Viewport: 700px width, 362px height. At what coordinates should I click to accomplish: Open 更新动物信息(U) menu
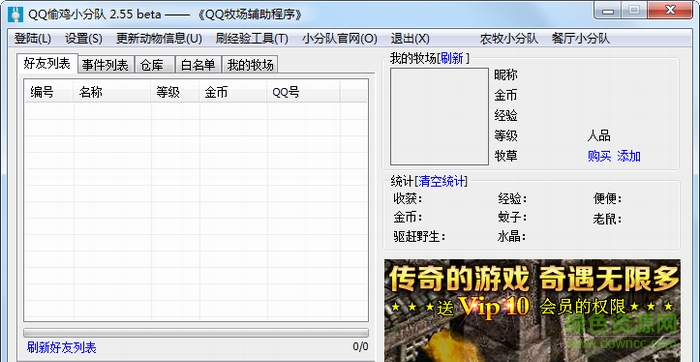159,39
